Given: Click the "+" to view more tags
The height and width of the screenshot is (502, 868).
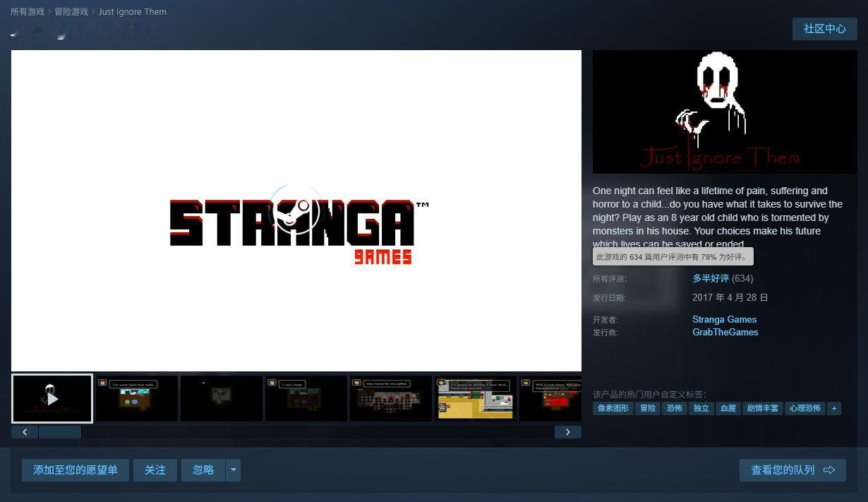Looking at the screenshot, I should [x=834, y=408].
